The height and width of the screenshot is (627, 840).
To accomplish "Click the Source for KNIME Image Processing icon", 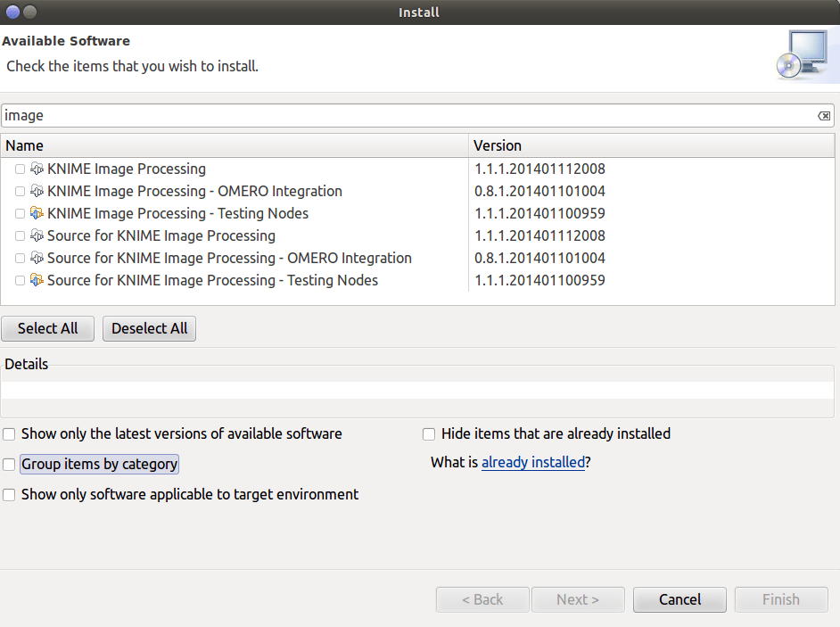I will click(x=37, y=235).
